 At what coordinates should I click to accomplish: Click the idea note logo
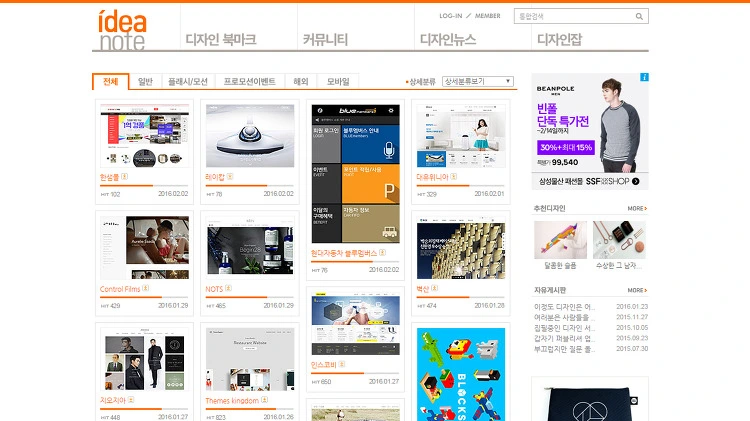point(122,30)
